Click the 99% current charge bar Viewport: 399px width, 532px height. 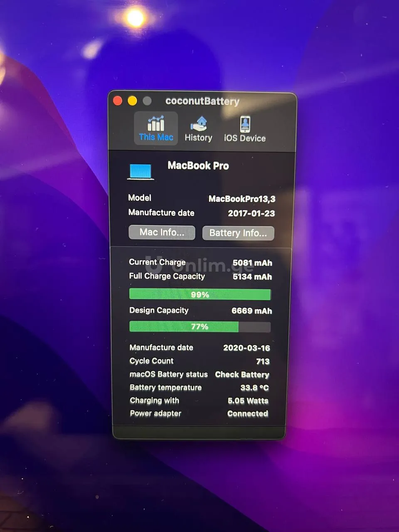click(200, 294)
